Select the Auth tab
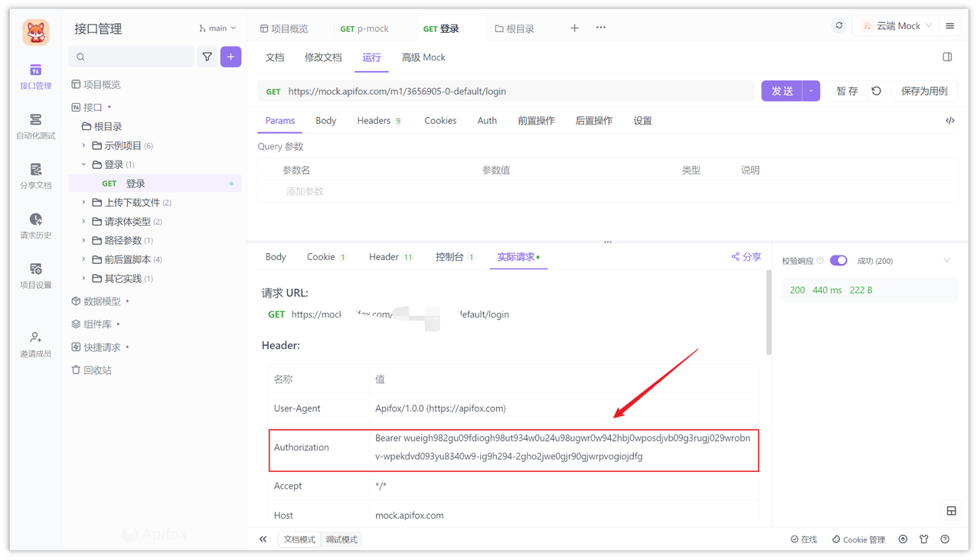Image resolution: width=980 pixels, height=560 pixels. pos(487,121)
